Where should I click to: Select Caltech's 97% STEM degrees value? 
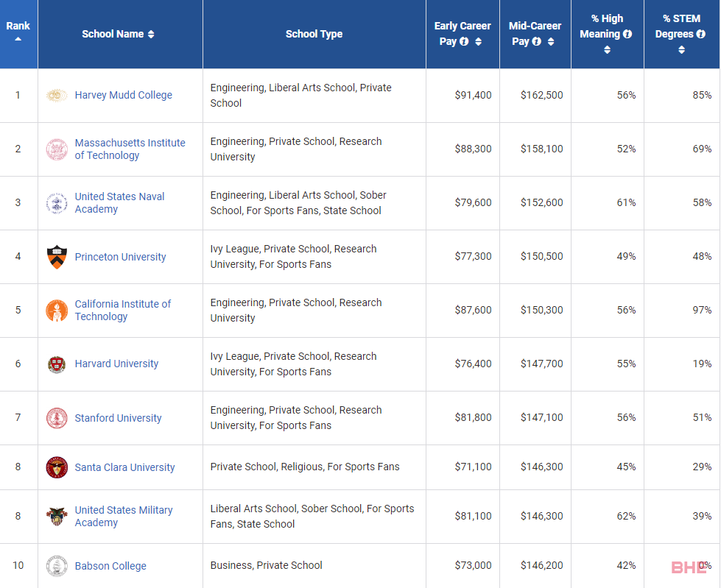702,310
